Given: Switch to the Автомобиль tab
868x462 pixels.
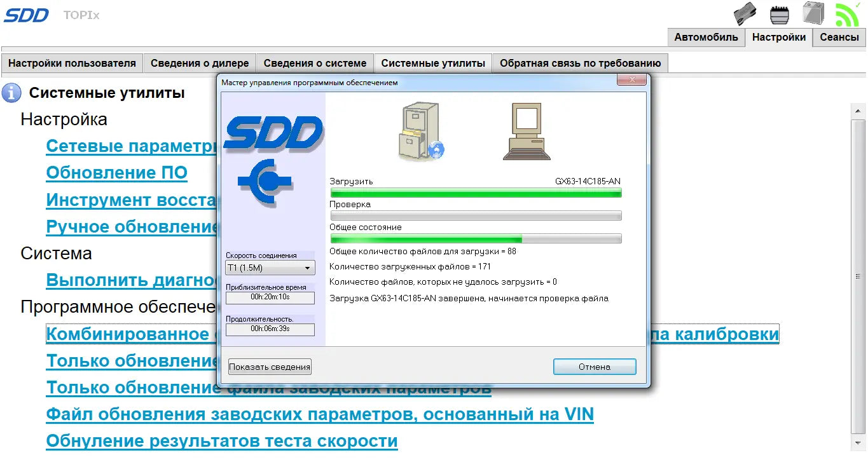Looking at the screenshot, I should [x=706, y=37].
